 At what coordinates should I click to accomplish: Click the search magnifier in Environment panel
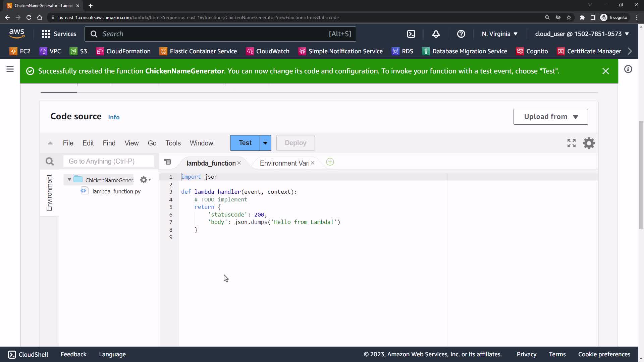50,162
